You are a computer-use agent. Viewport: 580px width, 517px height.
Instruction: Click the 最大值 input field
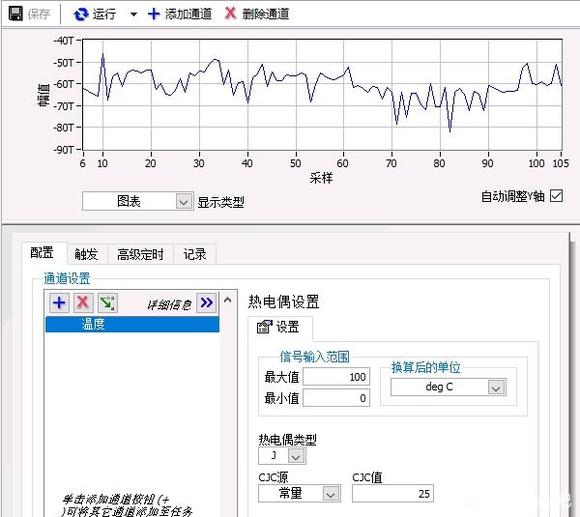click(336, 377)
